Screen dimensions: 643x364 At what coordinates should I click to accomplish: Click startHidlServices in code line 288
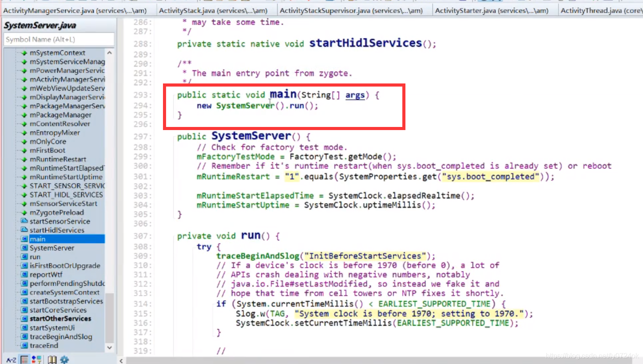pos(365,43)
